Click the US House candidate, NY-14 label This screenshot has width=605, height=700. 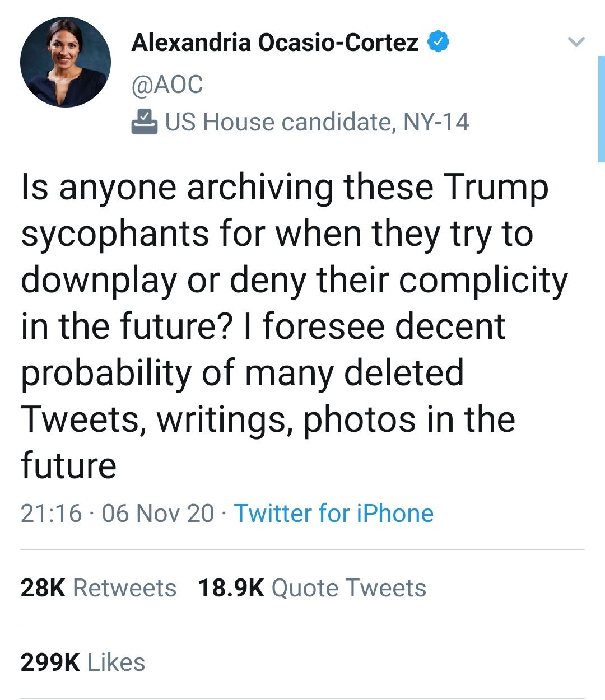317,122
